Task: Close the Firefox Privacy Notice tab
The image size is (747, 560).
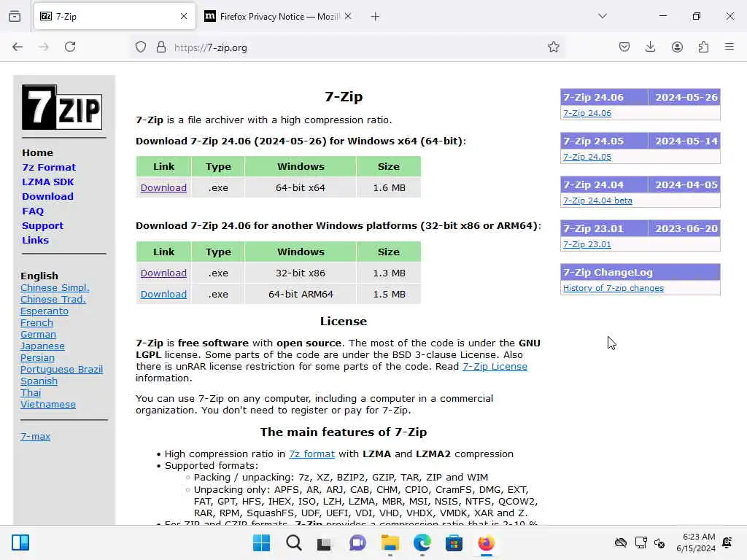Action: (348, 17)
